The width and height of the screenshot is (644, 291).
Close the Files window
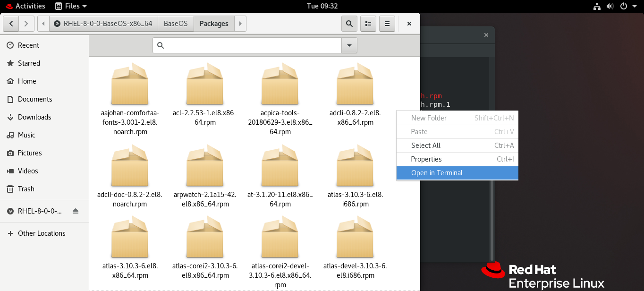pos(409,24)
